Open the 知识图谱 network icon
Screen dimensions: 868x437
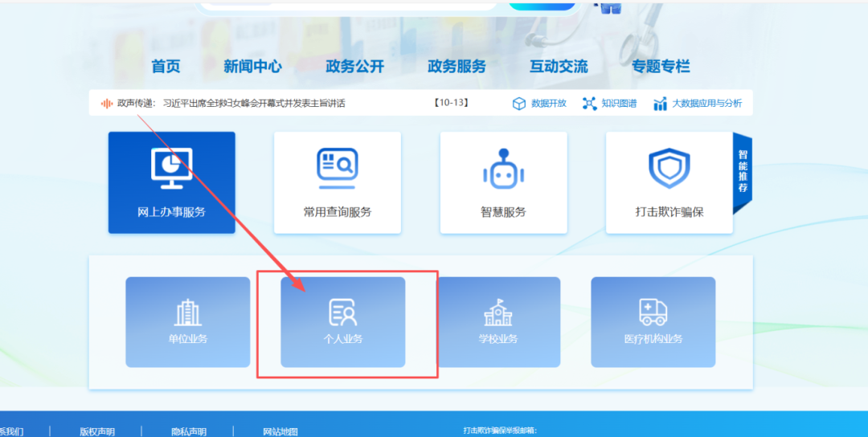click(x=590, y=104)
